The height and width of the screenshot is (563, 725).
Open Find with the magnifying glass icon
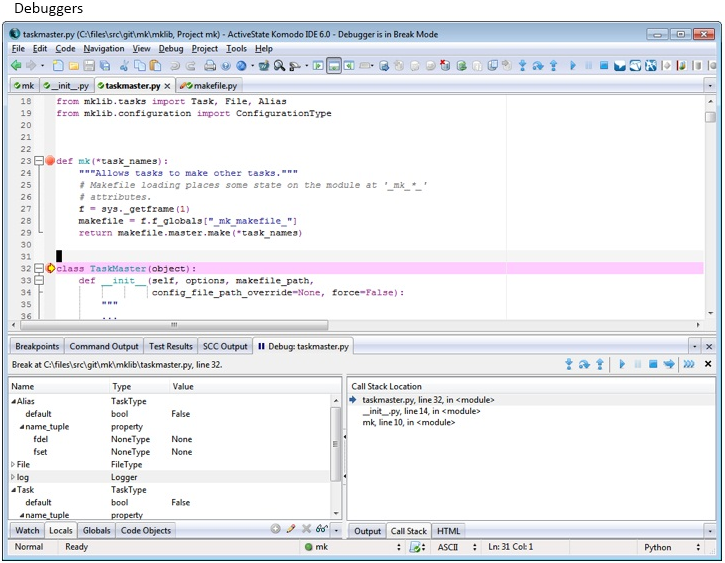pyautogui.click(x=279, y=66)
